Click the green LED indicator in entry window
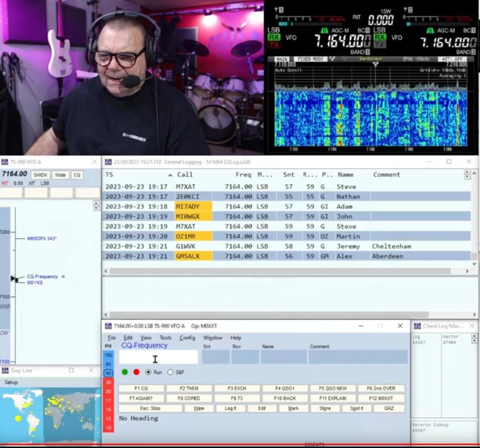The height and width of the screenshot is (448, 480). (125, 372)
